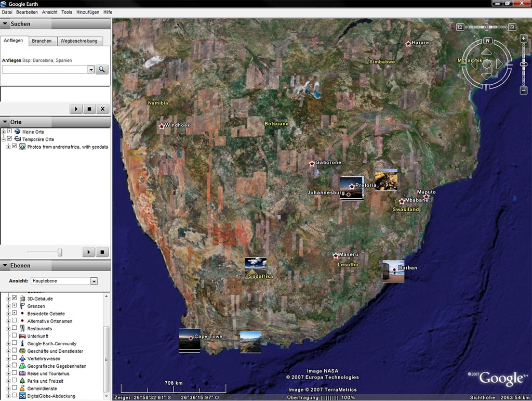
Task: Collapse the Orte panel
Action: 5,122
